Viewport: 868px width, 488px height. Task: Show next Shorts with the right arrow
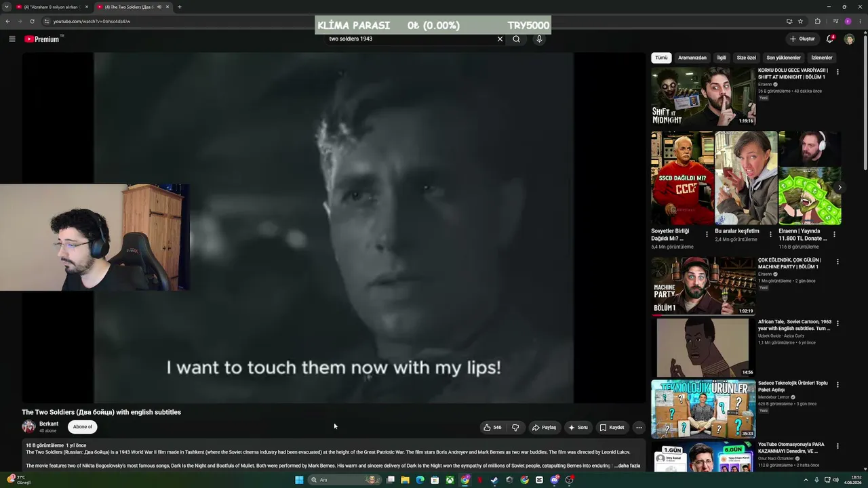click(x=840, y=188)
